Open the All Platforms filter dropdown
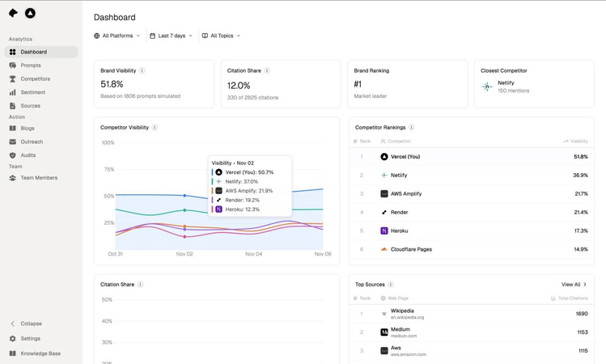606x364 pixels. tap(117, 36)
